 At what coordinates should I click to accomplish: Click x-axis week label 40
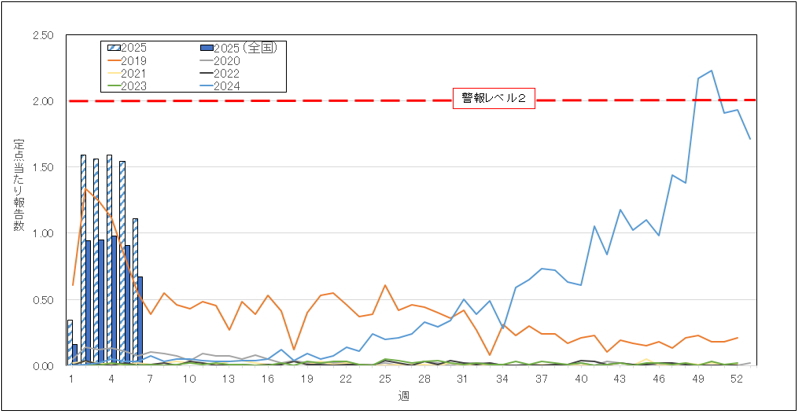[581, 379]
